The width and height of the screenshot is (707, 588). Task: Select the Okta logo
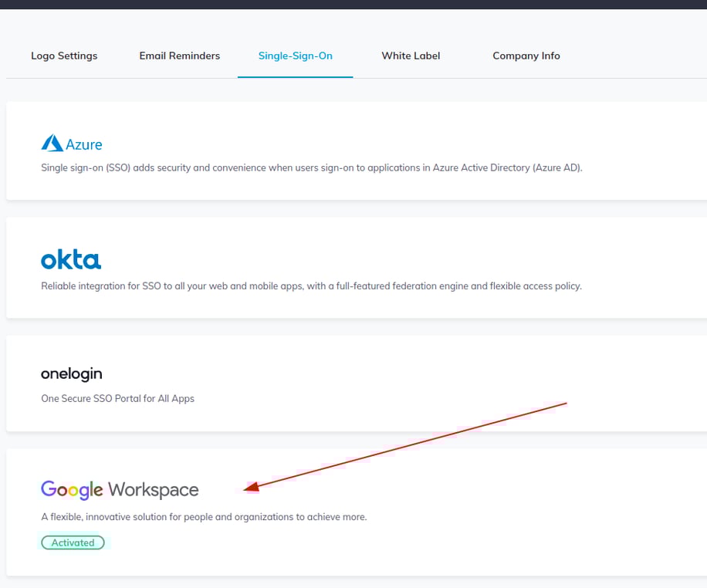click(71, 259)
